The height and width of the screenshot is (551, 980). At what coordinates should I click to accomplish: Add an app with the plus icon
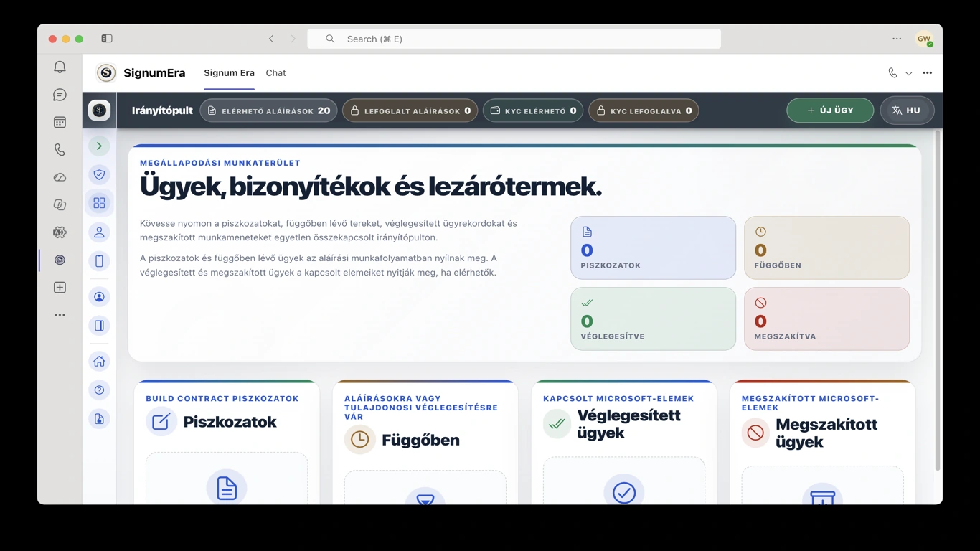click(x=60, y=288)
